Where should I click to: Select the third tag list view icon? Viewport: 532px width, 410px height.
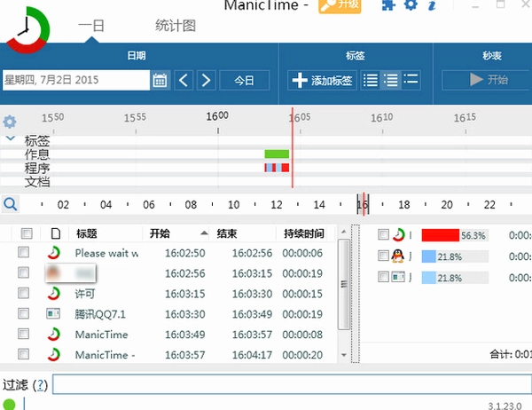(x=411, y=80)
